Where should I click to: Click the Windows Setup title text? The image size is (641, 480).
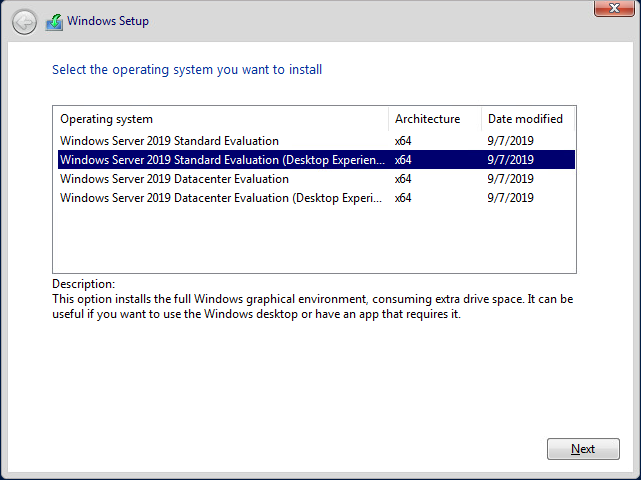pyautogui.click(x=108, y=21)
